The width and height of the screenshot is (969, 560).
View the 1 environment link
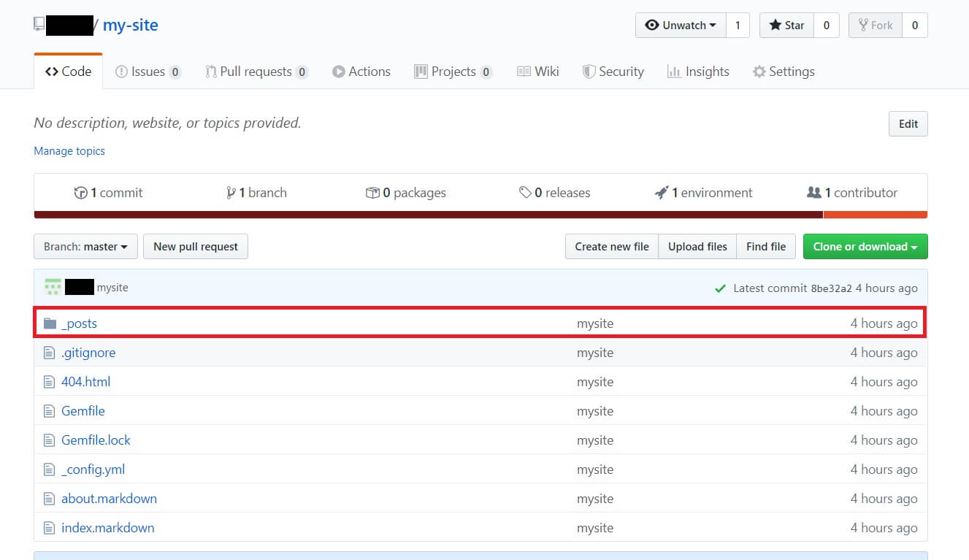point(703,193)
